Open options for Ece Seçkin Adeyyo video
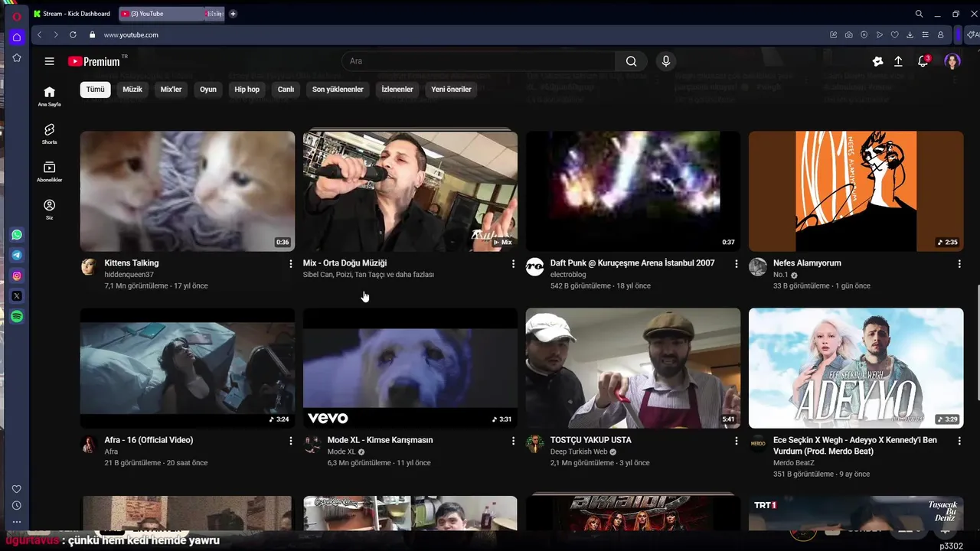The image size is (980, 551). click(959, 441)
